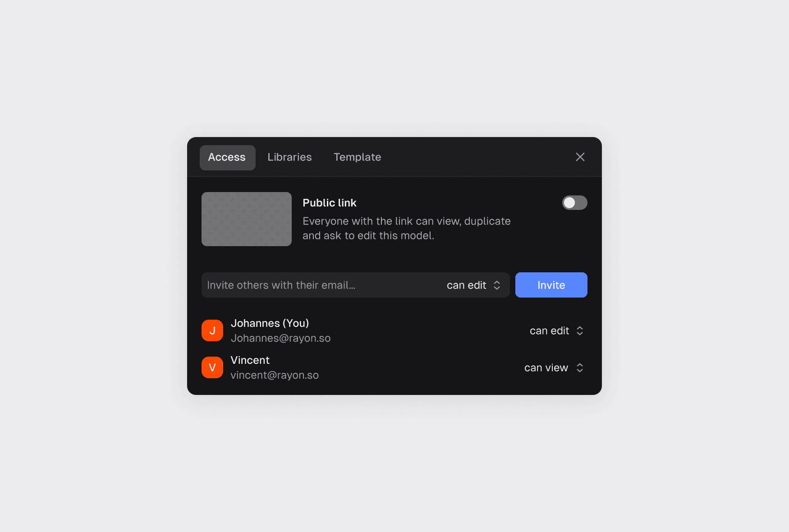This screenshot has height=532, width=789.
Task: Click Vincent's orange V avatar
Action: pos(212,367)
